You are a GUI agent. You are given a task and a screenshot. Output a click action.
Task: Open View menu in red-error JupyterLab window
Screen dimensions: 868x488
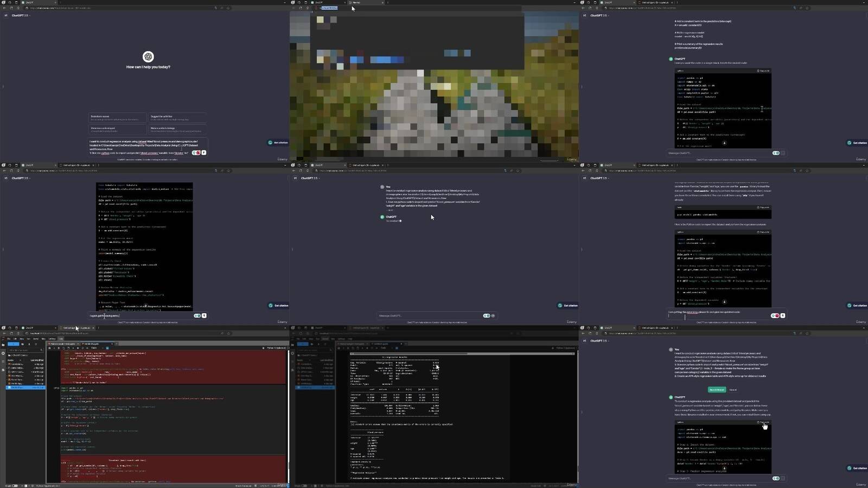22,339
